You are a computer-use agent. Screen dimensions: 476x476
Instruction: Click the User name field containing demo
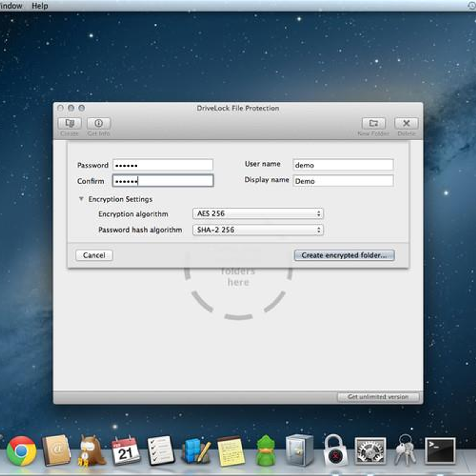343,165
